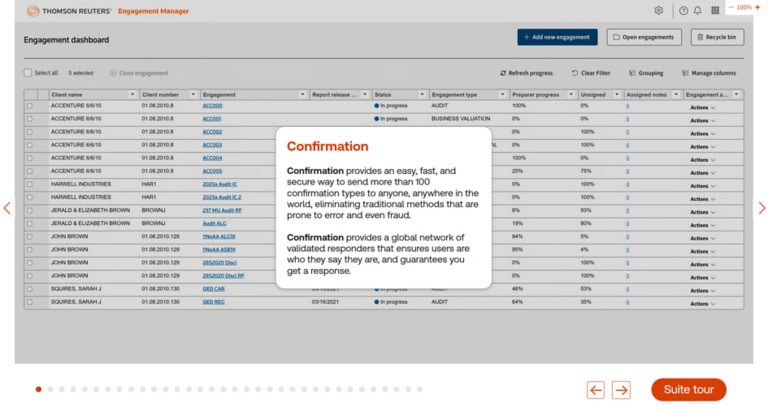The image size is (768, 410).
Task: Open the ACC001 engagement link
Action: tap(212, 119)
